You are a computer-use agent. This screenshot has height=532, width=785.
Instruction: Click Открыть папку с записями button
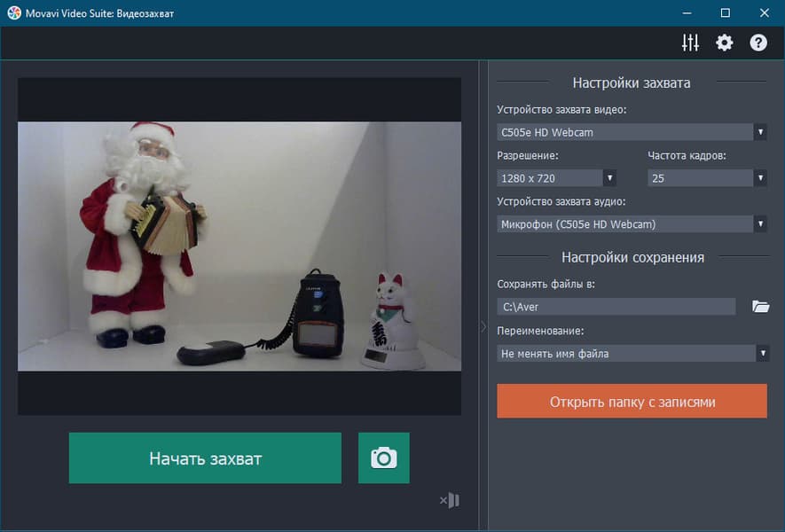pyautogui.click(x=632, y=402)
